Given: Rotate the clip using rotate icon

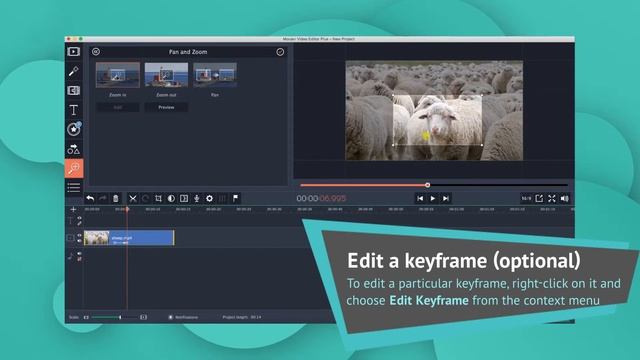Looking at the screenshot, I should point(145,198).
